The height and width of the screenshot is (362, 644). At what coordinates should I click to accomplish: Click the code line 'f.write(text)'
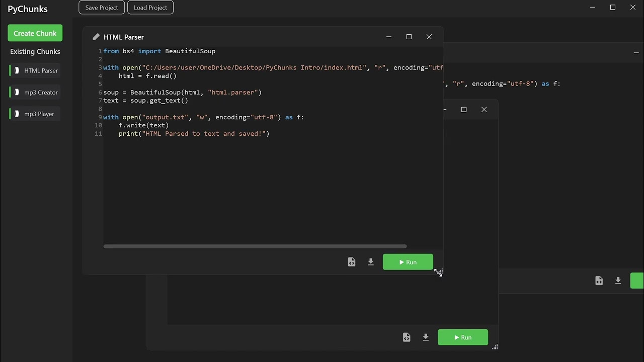(x=144, y=125)
